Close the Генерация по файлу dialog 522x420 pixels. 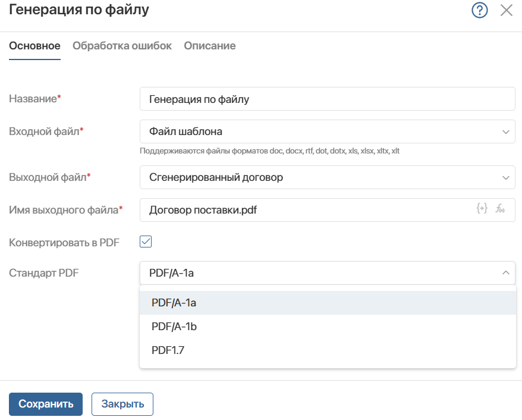507,10
